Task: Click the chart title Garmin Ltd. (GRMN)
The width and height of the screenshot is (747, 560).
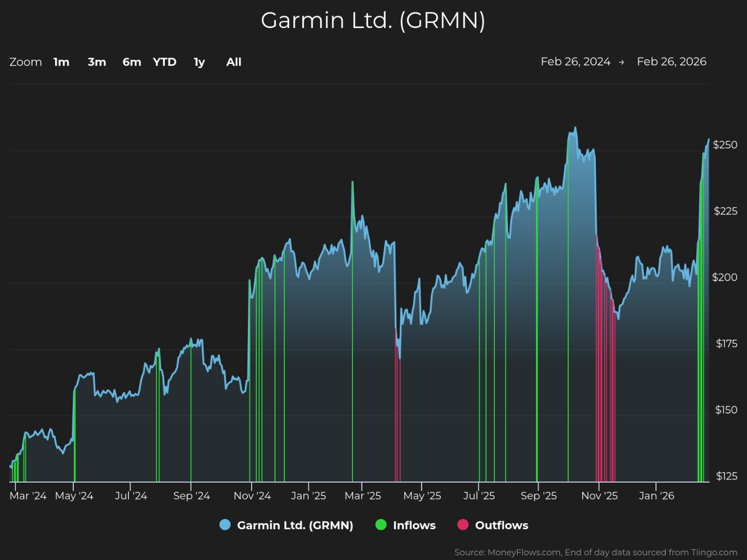Action: pyautogui.click(x=373, y=21)
